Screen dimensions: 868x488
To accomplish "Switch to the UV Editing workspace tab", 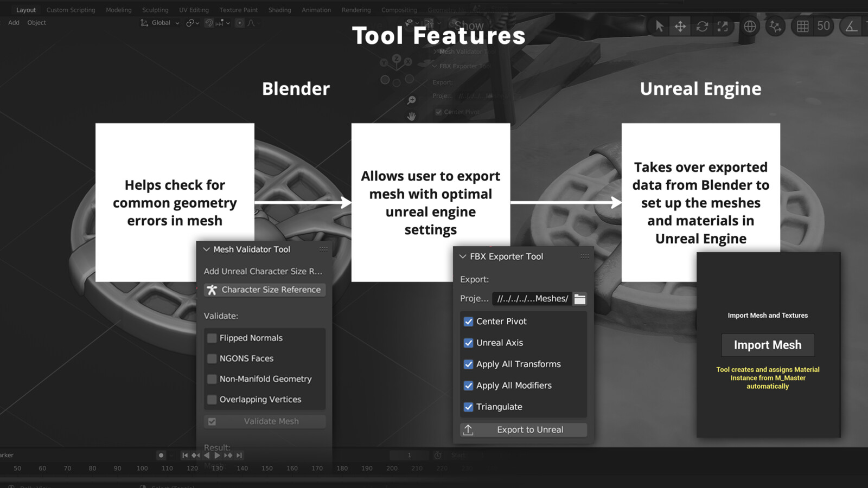I will click(x=194, y=10).
